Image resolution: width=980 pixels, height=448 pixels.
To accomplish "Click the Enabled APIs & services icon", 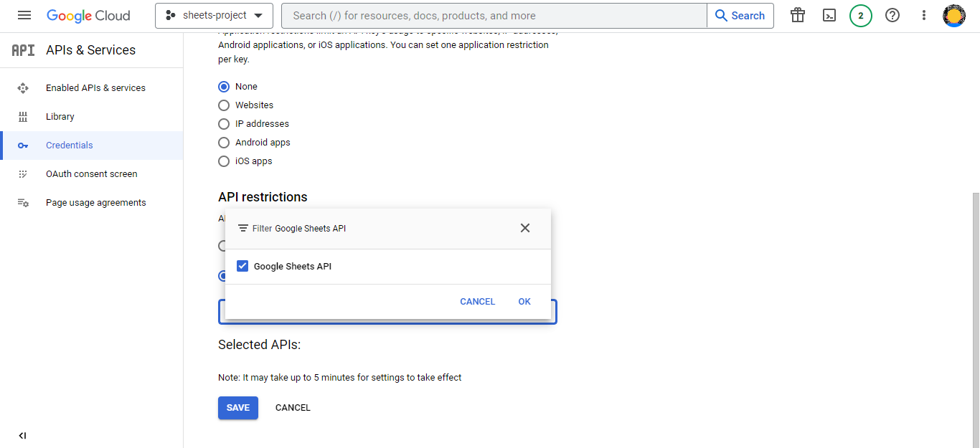I will click(x=23, y=88).
